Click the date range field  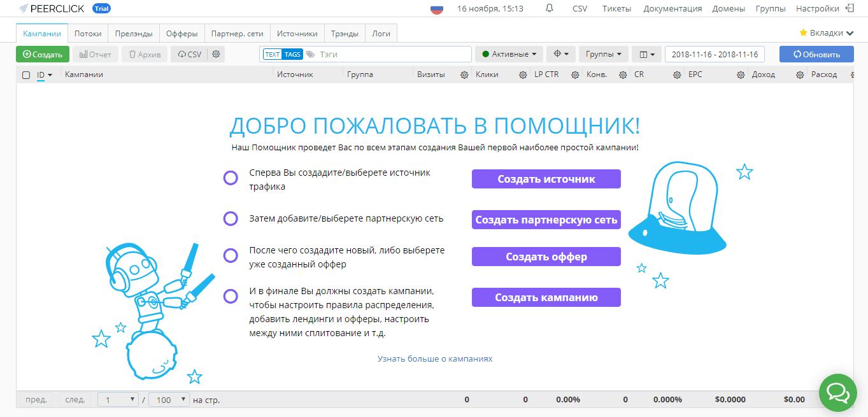[715, 55]
